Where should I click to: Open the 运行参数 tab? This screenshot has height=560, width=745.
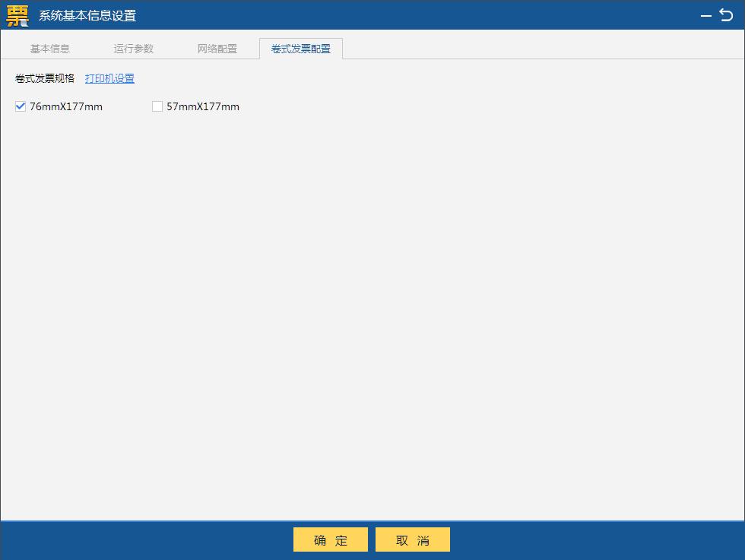click(134, 48)
